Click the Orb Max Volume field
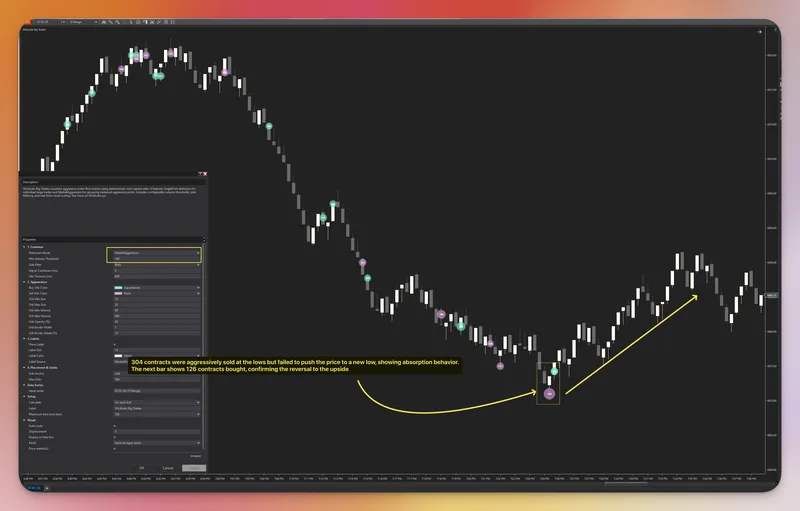This screenshot has width=800, height=511. (x=157, y=316)
